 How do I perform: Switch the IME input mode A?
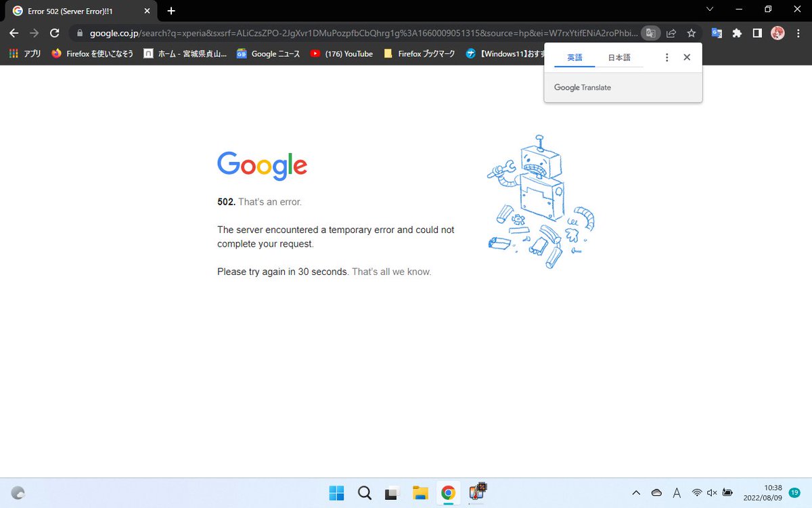click(x=677, y=493)
